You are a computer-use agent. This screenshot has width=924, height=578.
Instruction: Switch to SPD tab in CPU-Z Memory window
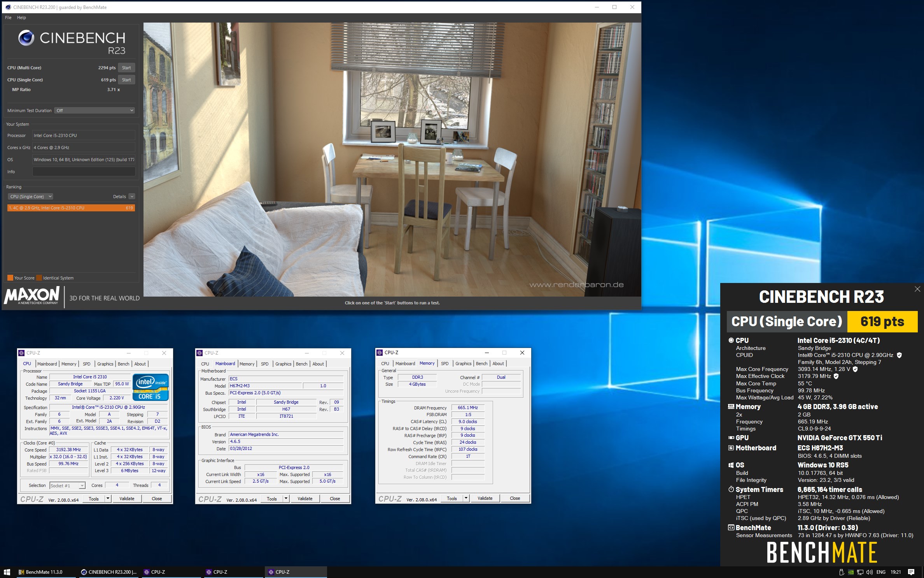click(x=444, y=364)
